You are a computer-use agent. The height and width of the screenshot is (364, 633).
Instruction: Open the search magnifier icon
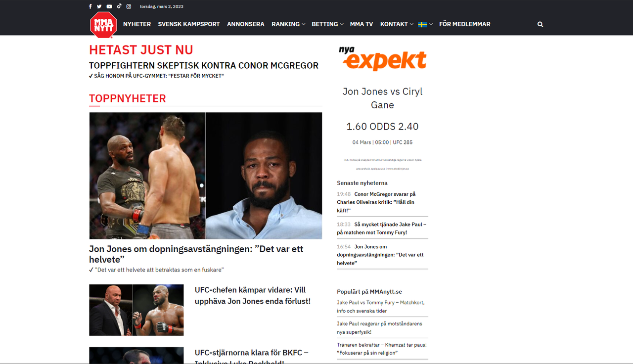coord(540,24)
